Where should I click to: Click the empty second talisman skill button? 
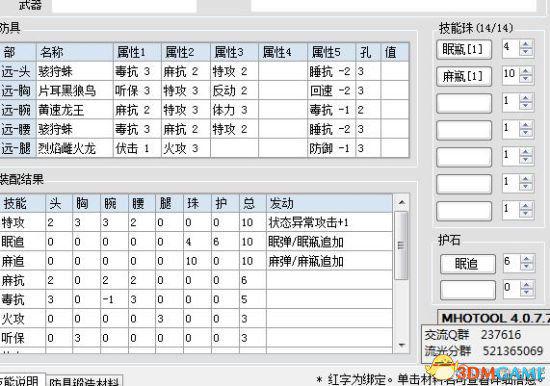click(468, 290)
